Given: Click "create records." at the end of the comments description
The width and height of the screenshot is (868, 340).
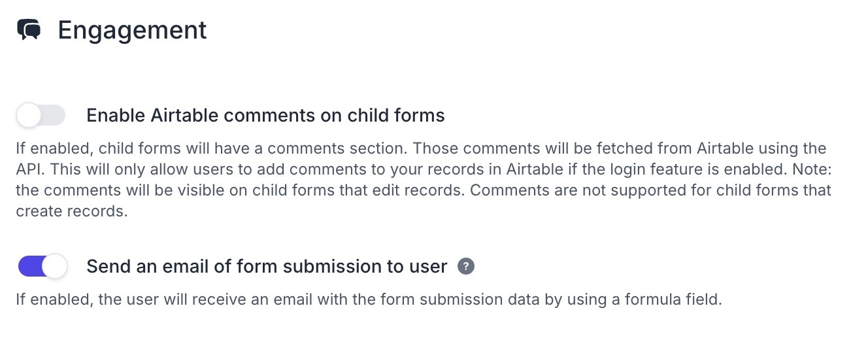Looking at the screenshot, I should (71, 212).
